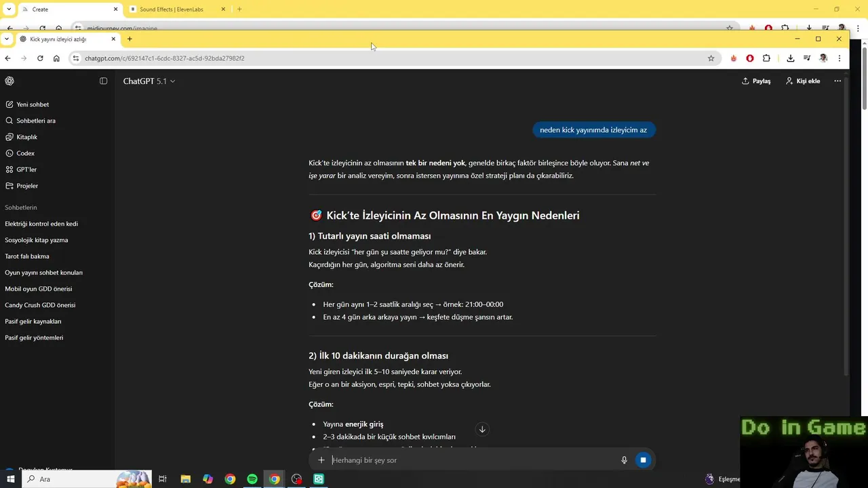Add new tab in background window

(239, 9)
